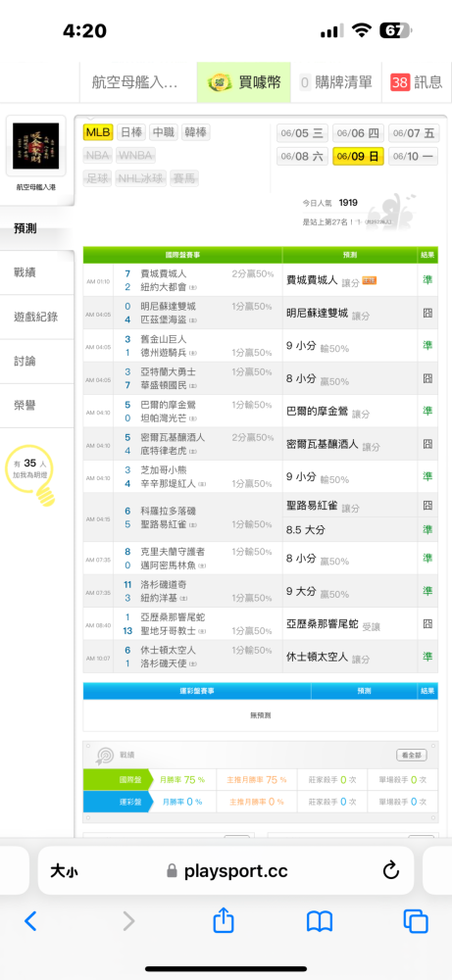This screenshot has height=980, width=452.
Task: Open the 購牌清單 link
Action: [336, 82]
